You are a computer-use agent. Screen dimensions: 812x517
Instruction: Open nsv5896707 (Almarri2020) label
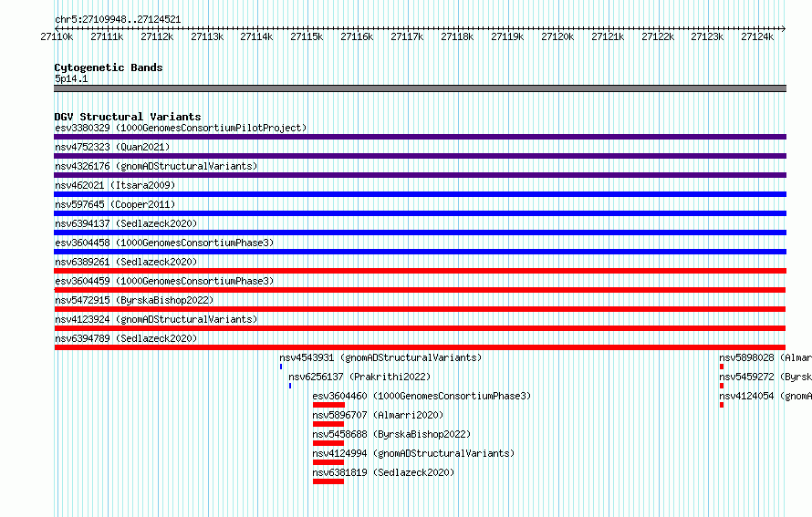tap(378, 415)
